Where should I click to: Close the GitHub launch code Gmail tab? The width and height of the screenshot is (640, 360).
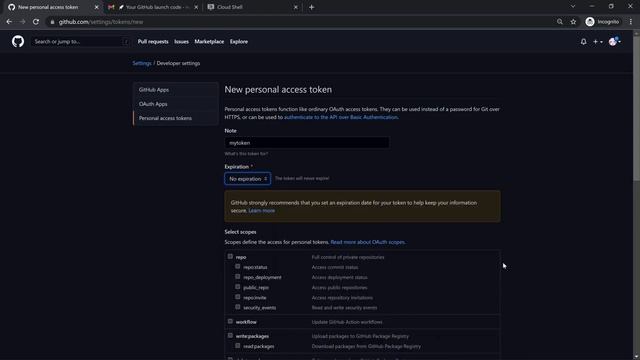click(196, 7)
